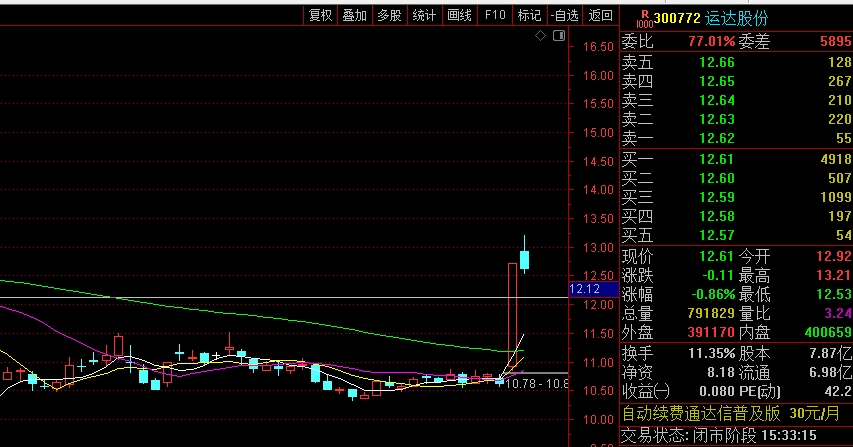Open the 叠加 overlay option
853x447 pixels.
(x=355, y=15)
